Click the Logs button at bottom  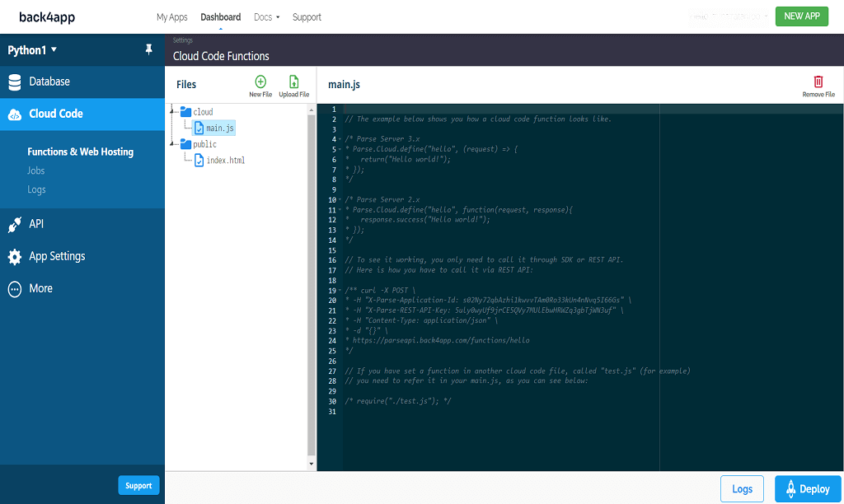pyautogui.click(x=742, y=489)
